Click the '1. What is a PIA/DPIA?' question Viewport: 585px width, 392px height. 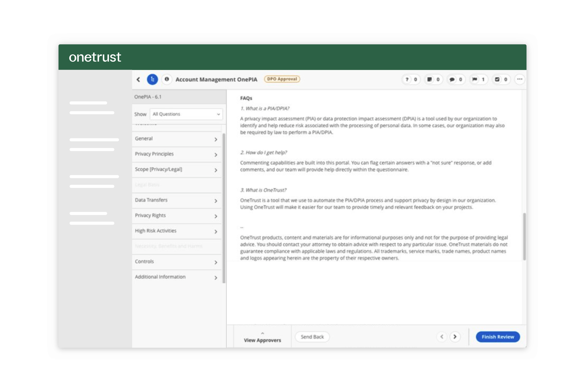pyautogui.click(x=265, y=109)
